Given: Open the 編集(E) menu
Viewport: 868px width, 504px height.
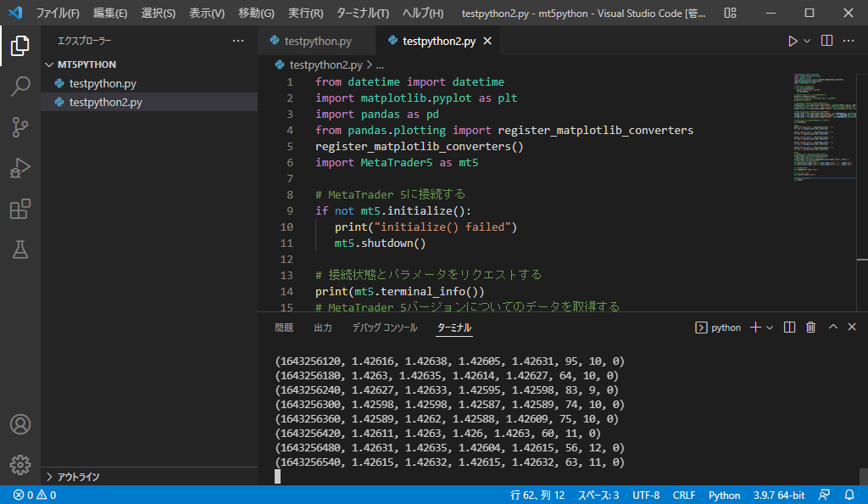Looking at the screenshot, I should 110,13.
